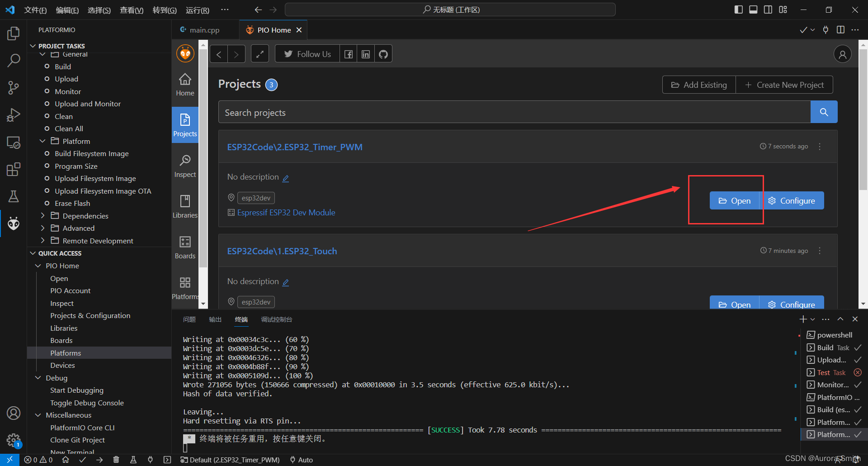Click the Search projects input field

(x=514, y=112)
